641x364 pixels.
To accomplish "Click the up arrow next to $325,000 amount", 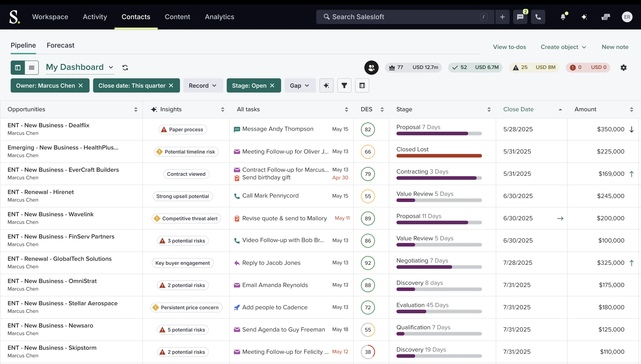I will pyautogui.click(x=631, y=263).
